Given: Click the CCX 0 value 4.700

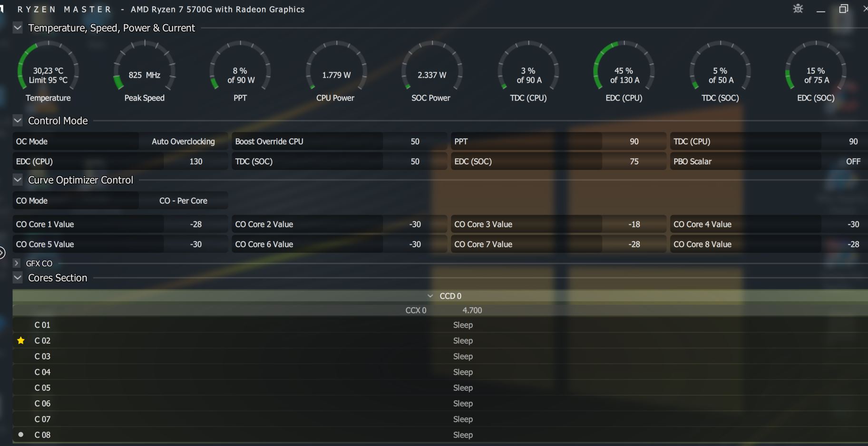Looking at the screenshot, I should [472, 310].
